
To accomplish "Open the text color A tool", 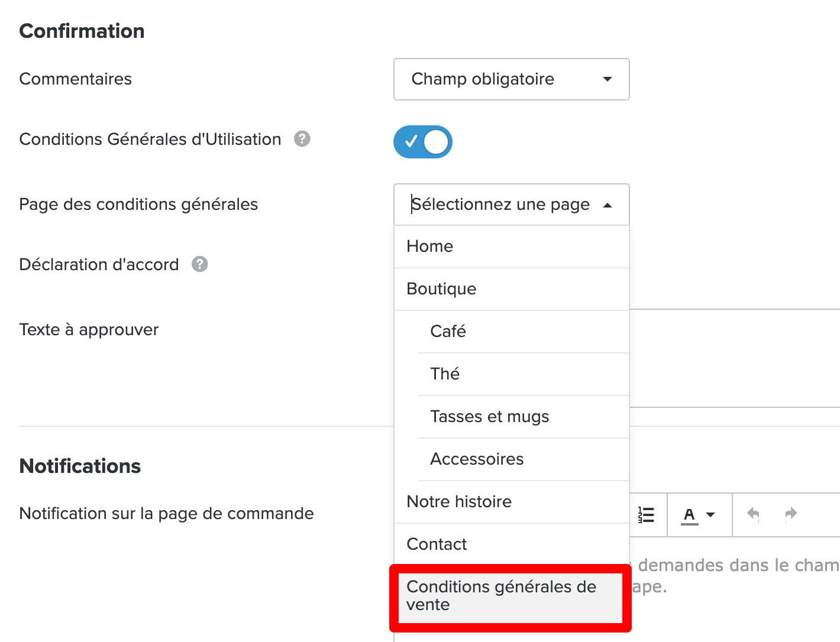I will click(x=689, y=515).
